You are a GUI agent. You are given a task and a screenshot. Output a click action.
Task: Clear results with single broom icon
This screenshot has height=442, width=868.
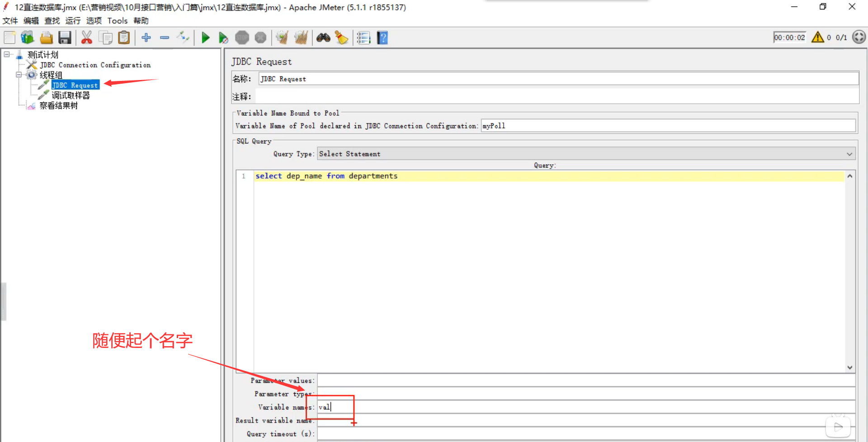point(283,38)
